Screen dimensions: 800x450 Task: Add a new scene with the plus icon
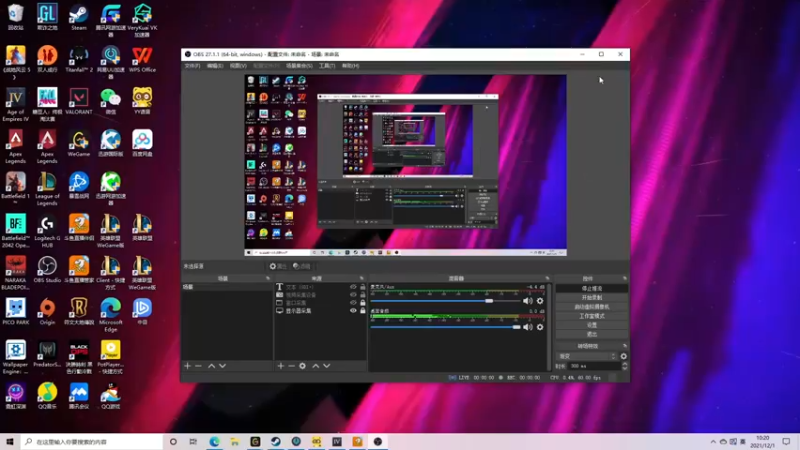pos(187,366)
